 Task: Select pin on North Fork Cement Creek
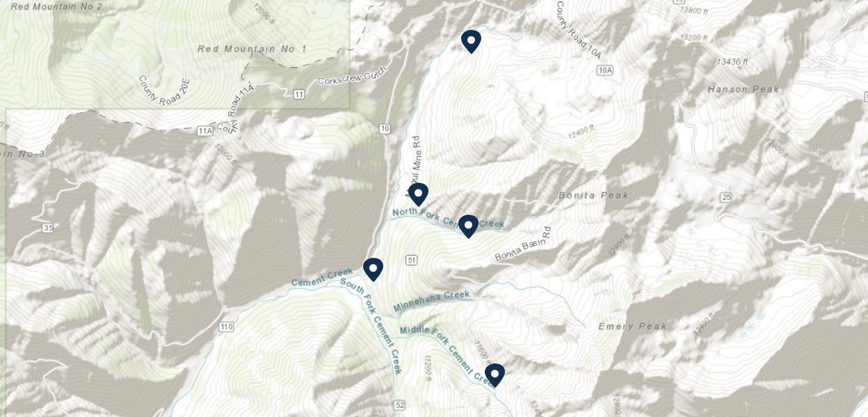468,226
